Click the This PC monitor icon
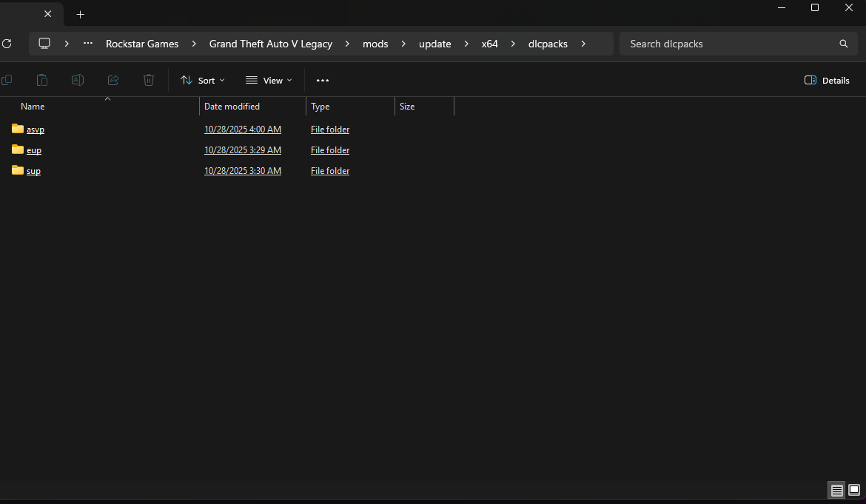The width and height of the screenshot is (866, 504). (44, 44)
